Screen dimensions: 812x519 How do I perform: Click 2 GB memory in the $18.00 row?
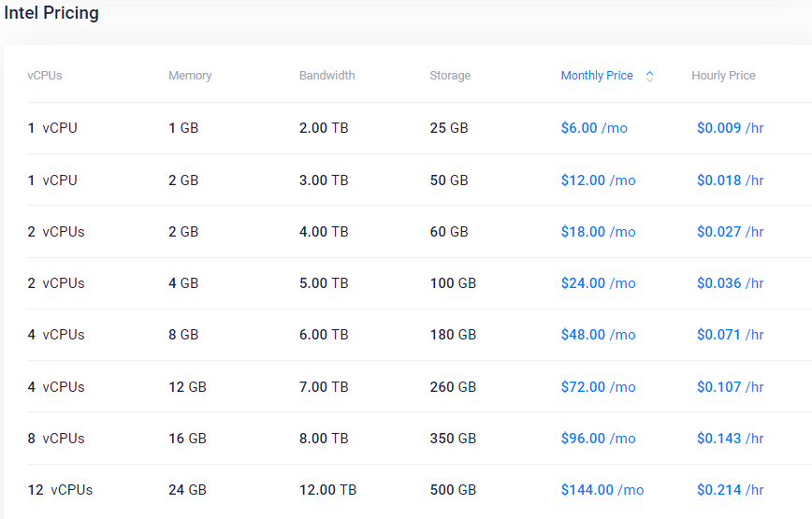point(183,231)
